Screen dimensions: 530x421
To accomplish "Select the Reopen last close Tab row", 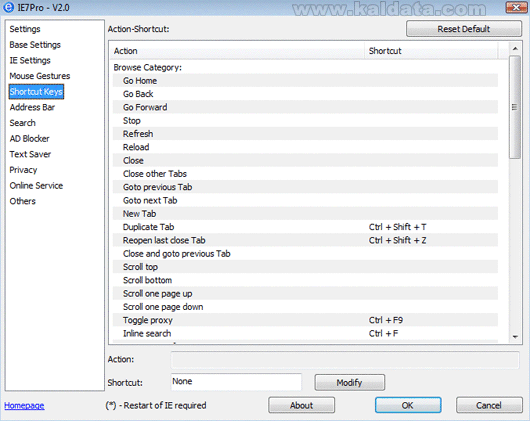I will click(305, 240).
